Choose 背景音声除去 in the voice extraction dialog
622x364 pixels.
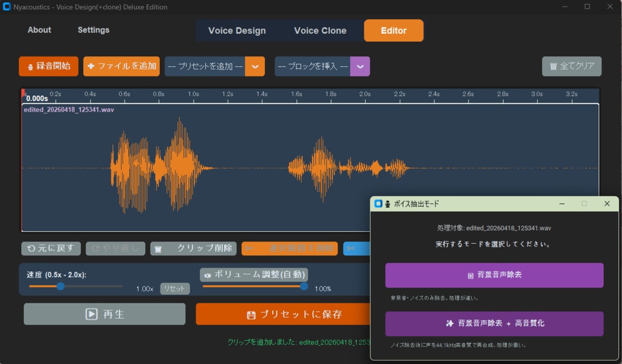[x=494, y=275]
